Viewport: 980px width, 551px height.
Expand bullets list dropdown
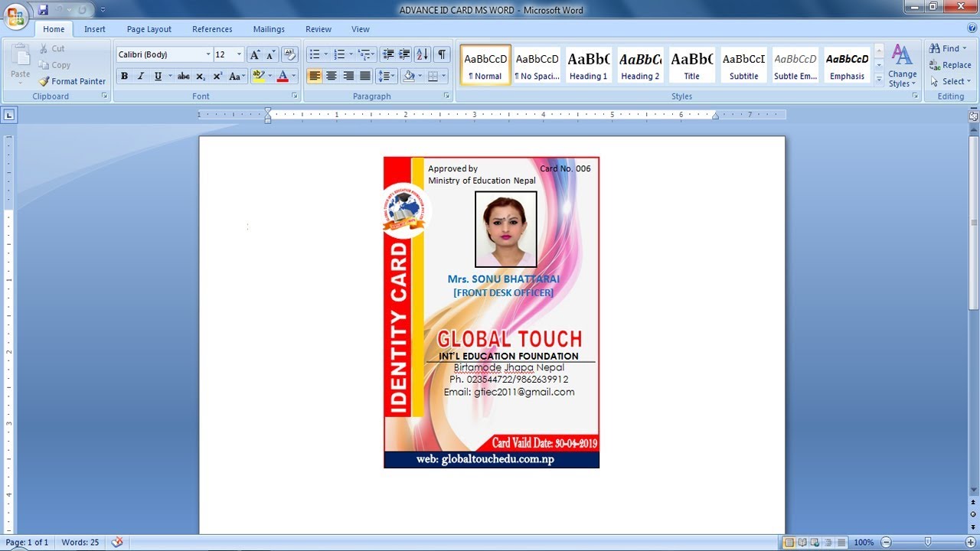(325, 54)
